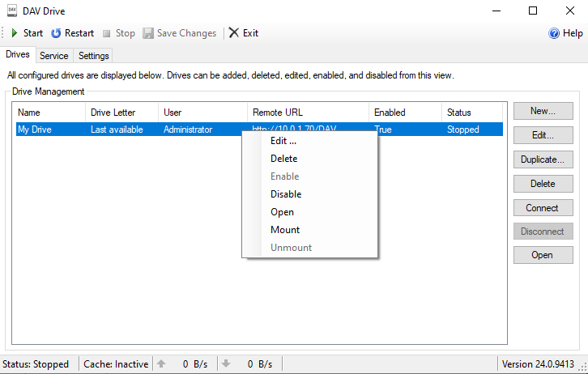
Task: Select the My Drive row name cell
Action: [x=36, y=130]
